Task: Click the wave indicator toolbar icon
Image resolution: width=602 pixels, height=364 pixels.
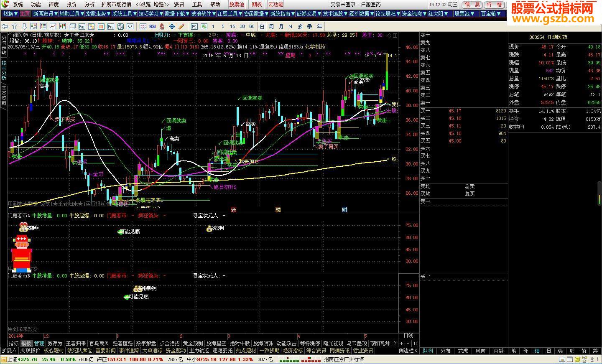Action: 143,26
